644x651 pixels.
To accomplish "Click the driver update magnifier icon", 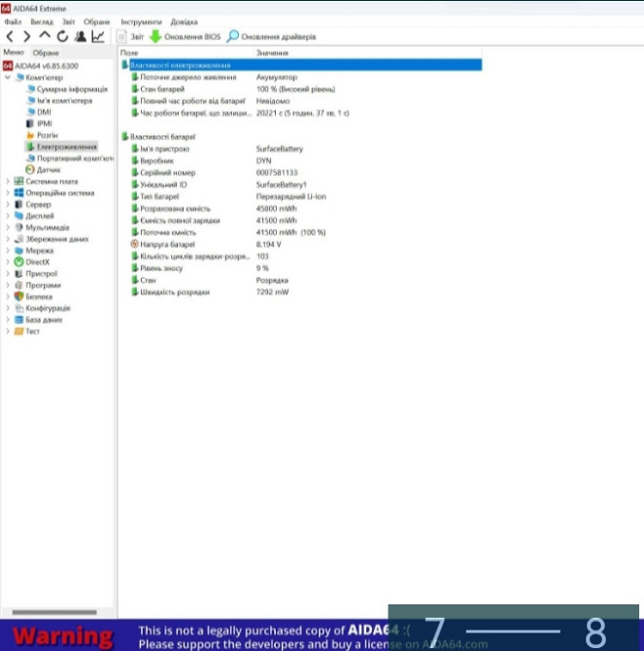I will coord(233,36).
